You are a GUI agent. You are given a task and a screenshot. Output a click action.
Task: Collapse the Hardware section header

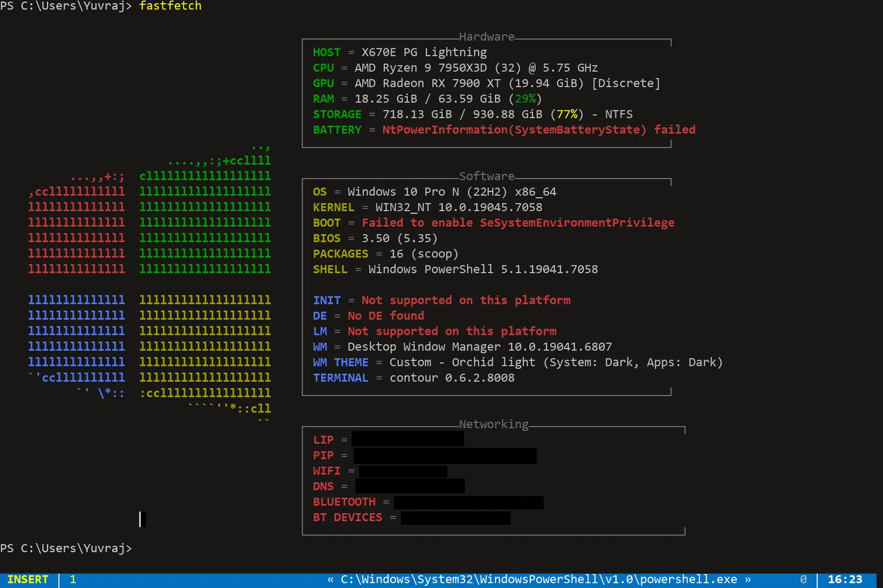[486, 37]
